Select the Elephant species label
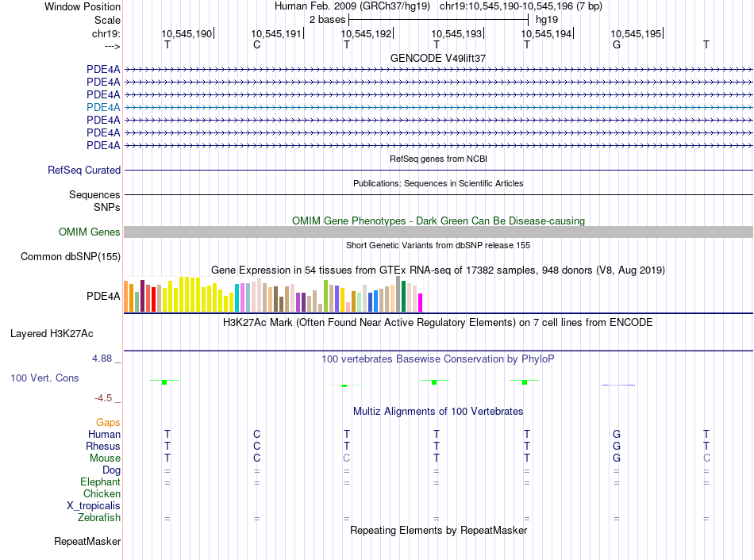The height and width of the screenshot is (560, 754). tap(100, 482)
